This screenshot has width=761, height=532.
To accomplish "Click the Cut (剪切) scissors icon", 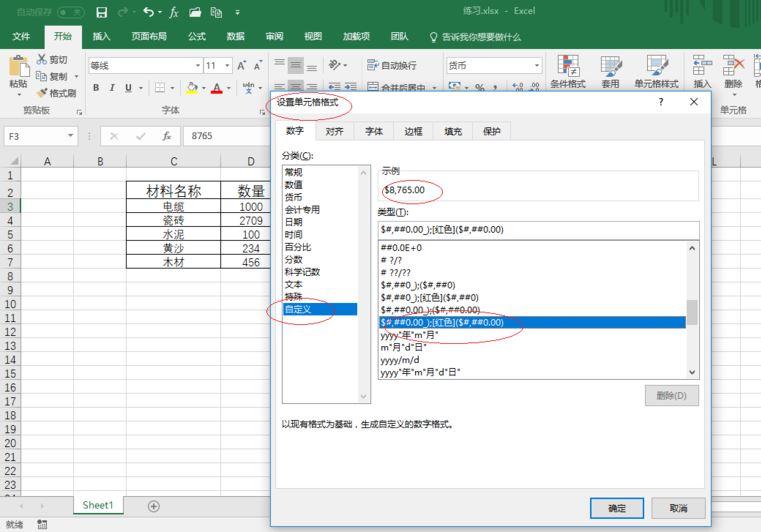I will [42, 59].
